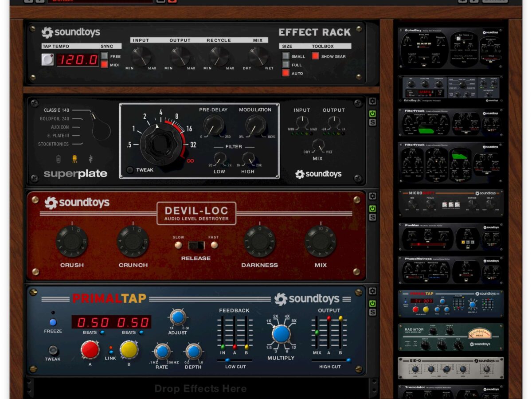
Task: Click the 120.0 tempo display
Action: (77, 59)
